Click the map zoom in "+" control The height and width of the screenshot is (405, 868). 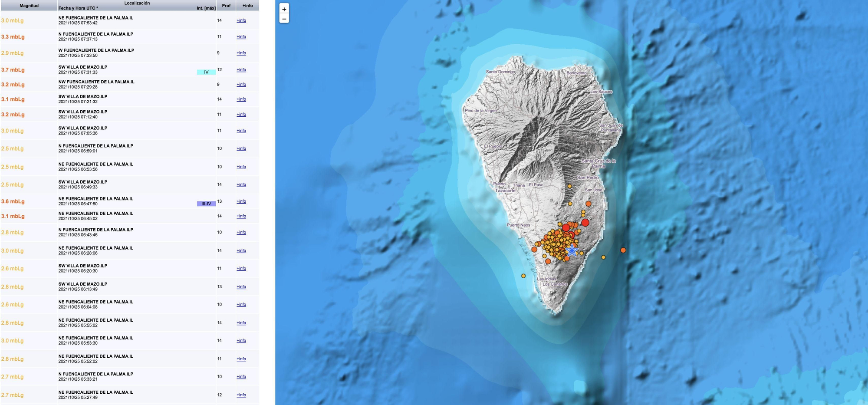[x=285, y=9]
